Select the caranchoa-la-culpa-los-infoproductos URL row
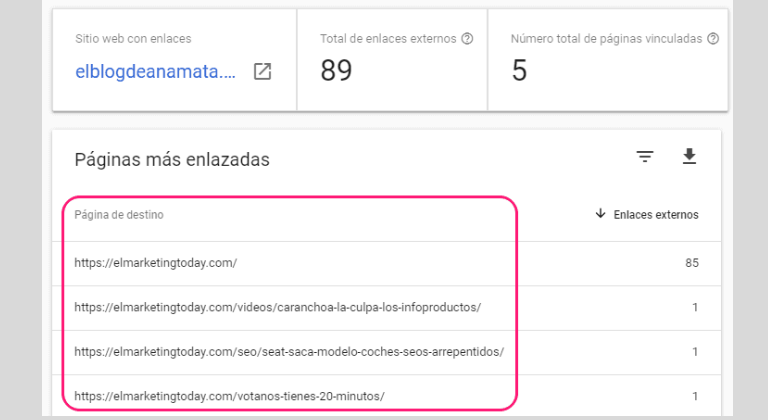 click(277, 307)
